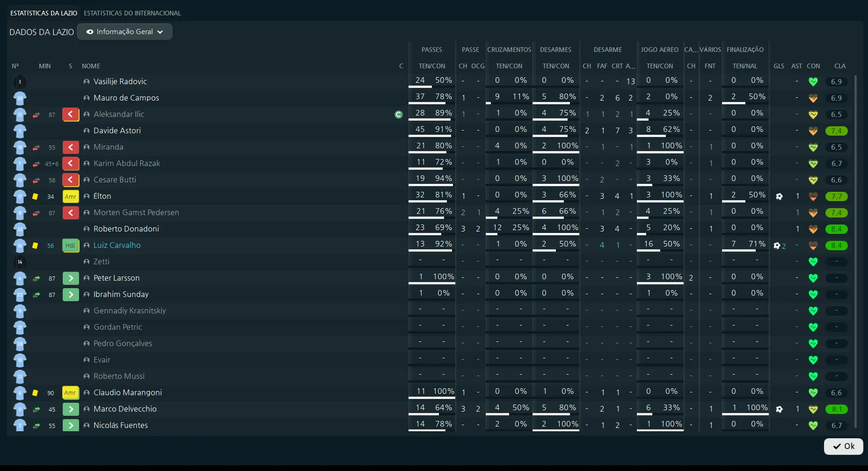Click Gordan Petric's name

pyautogui.click(x=117, y=327)
